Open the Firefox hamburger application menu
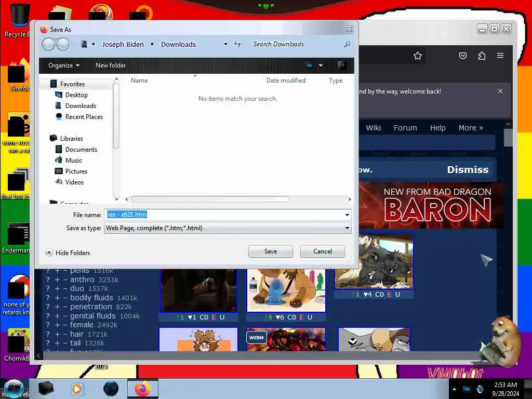532x399 pixels. tap(500, 55)
